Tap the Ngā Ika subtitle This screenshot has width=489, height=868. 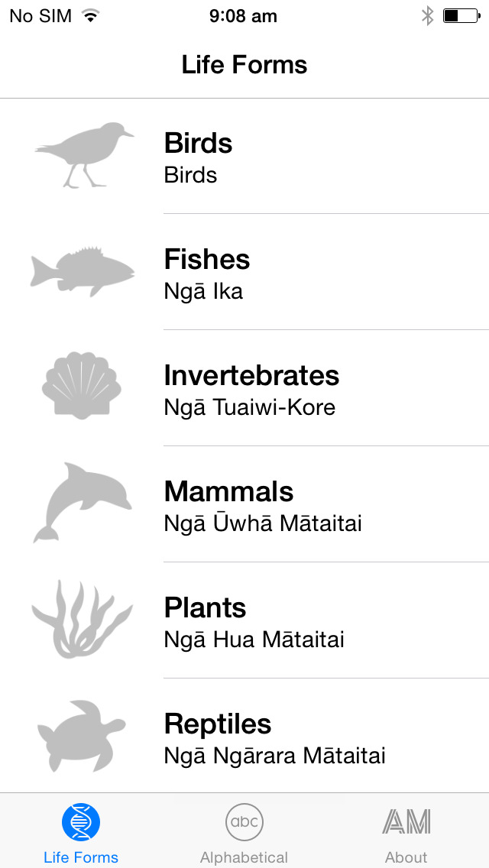pyautogui.click(x=203, y=292)
